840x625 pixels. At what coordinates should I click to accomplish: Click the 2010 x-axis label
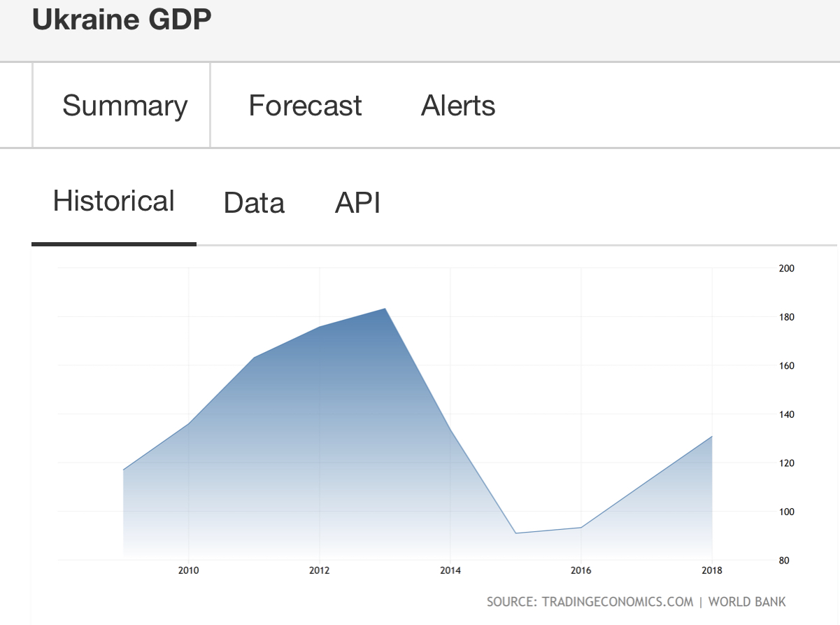tap(188, 570)
